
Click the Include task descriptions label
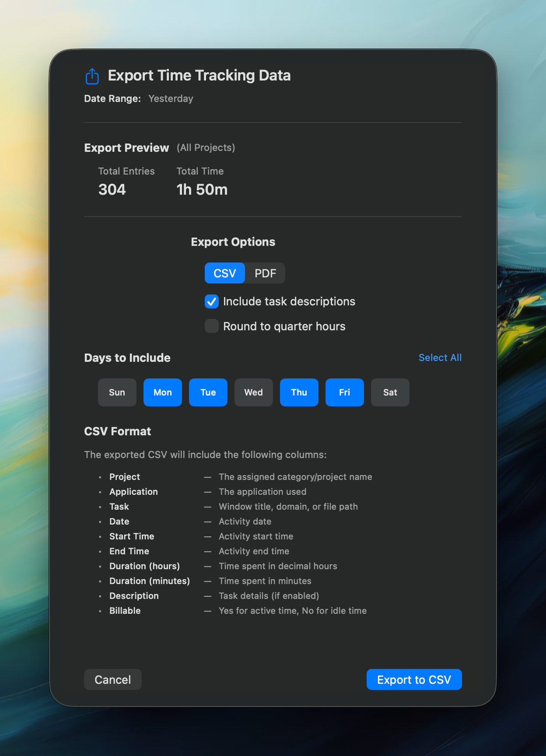(x=289, y=301)
